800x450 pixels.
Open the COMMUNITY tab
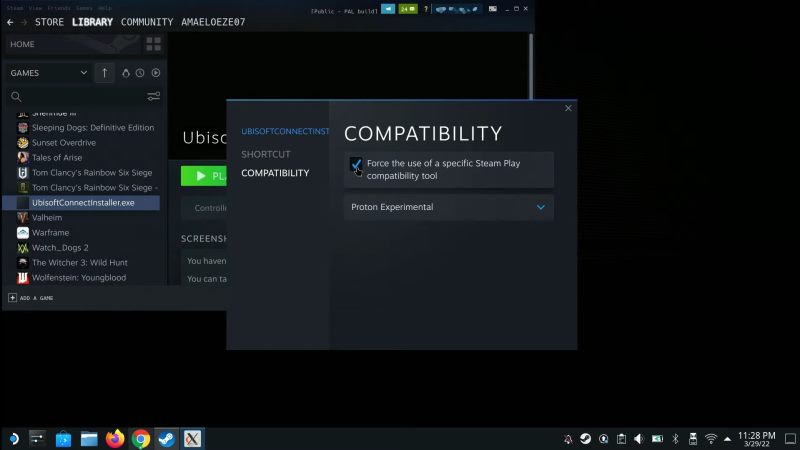[x=147, y=22]
